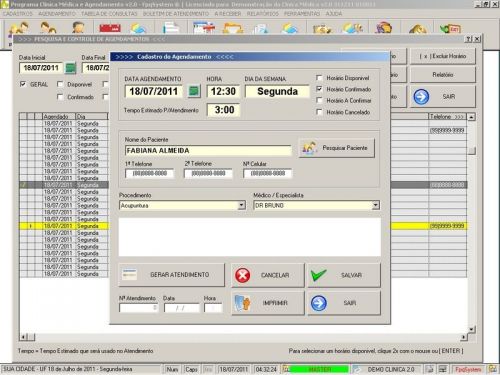Image resolution: width=500 pixels, height=375 pixels.
Task: Open the AGENDAMENTO menu
Action: [x=57, y=14]
